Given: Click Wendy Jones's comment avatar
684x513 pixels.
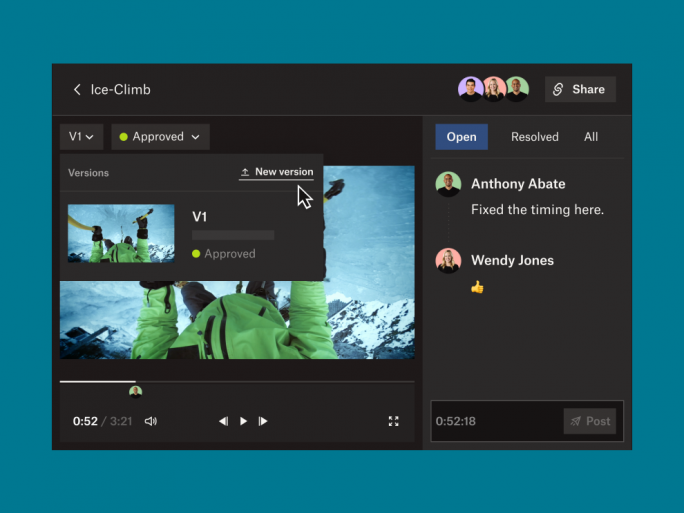Looking at the screenshot, I should [x=448, y=260].
